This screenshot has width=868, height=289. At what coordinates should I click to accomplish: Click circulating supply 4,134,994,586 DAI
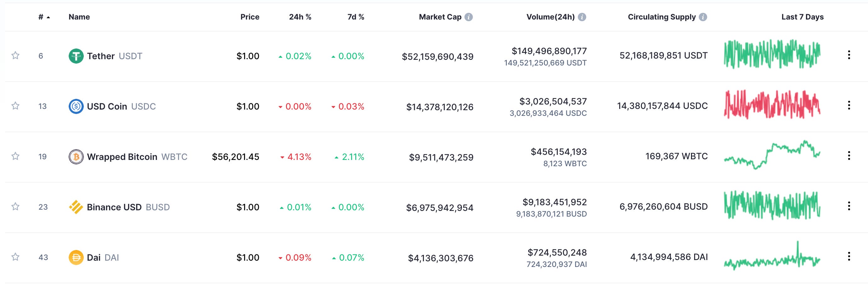[x=669, y=257]
